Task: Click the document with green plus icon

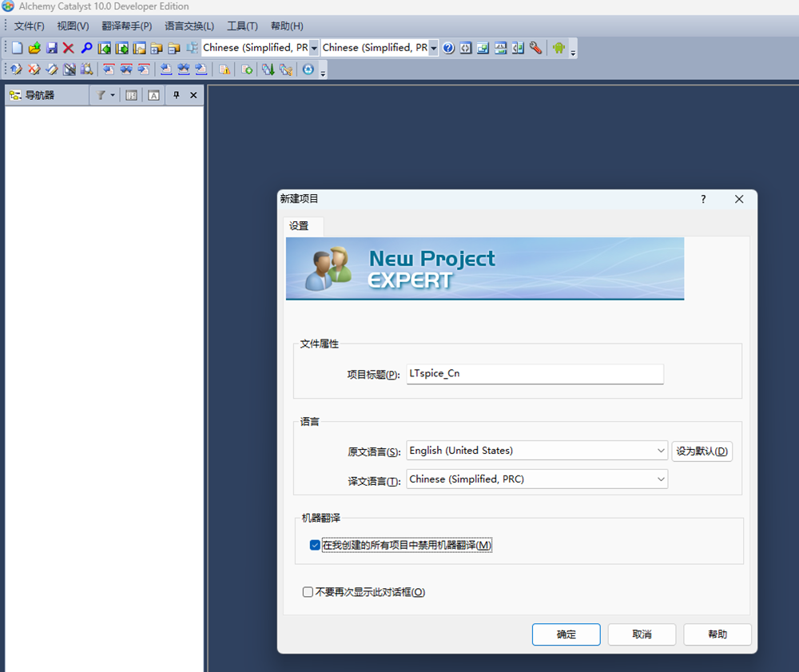Action: point(247,70)
